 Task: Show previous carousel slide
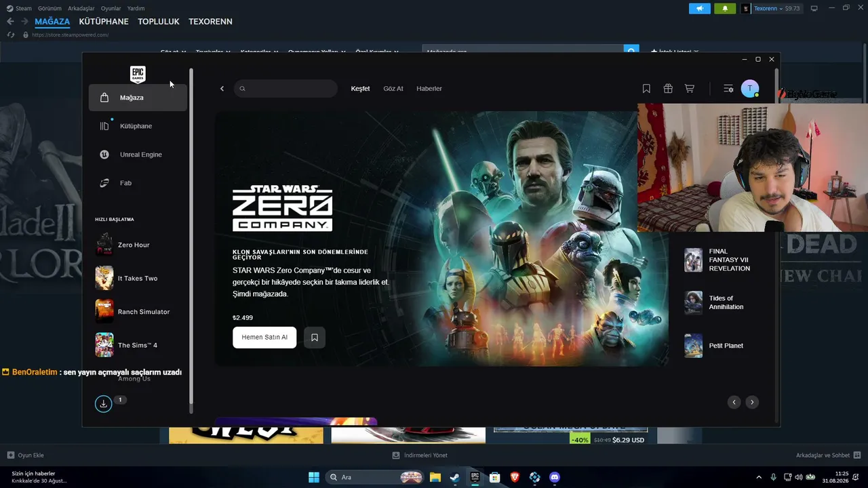734,402
